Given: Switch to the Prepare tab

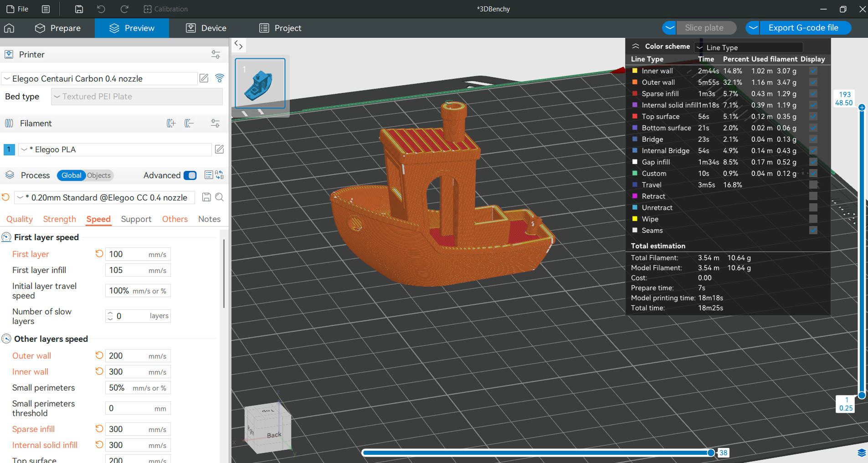Looking at the screenshot, I should [58, 28].
